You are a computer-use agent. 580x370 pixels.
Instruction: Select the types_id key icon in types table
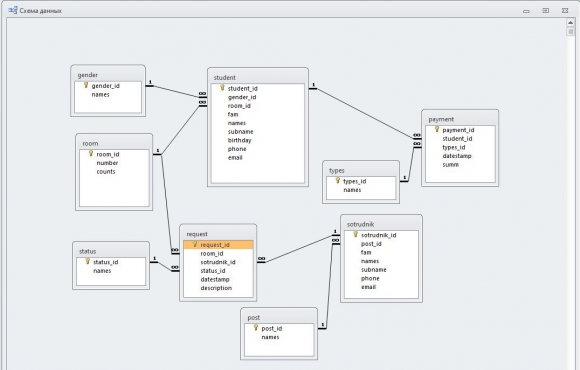tap(337, 181)
